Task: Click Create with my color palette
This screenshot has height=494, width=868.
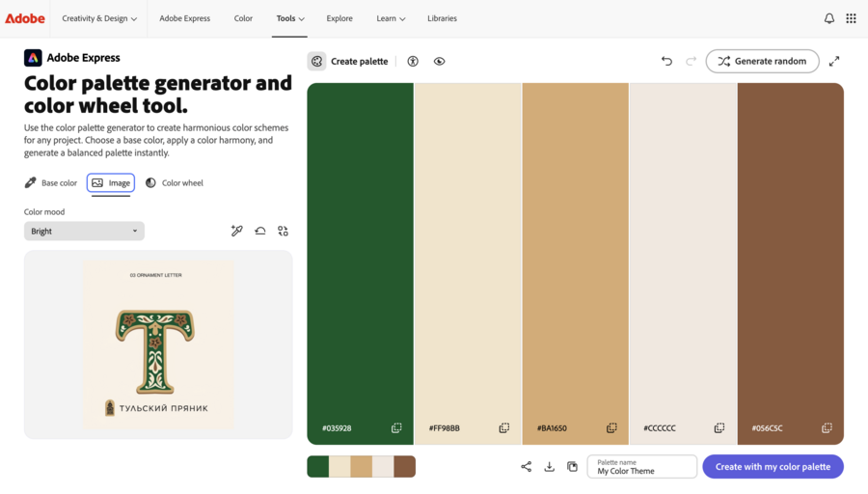Action: [x=773, y=467]
